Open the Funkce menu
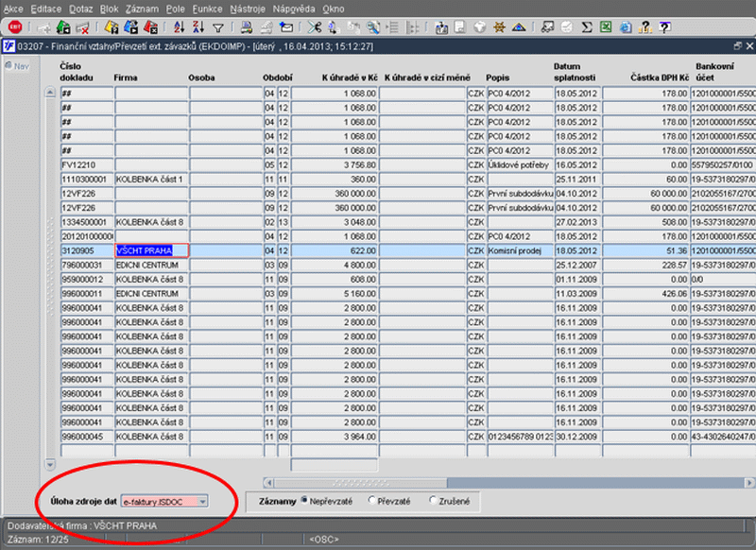756x550 pixels. pyautogui.click(x=207, y=8)
